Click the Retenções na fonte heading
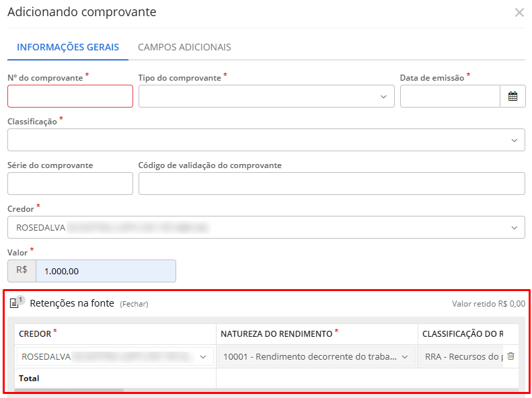 72,303
